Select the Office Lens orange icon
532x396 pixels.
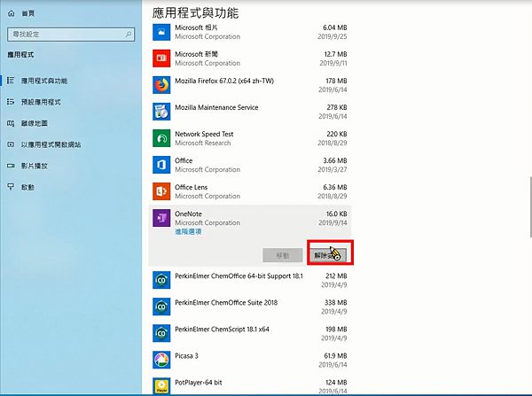coord(161,191)
